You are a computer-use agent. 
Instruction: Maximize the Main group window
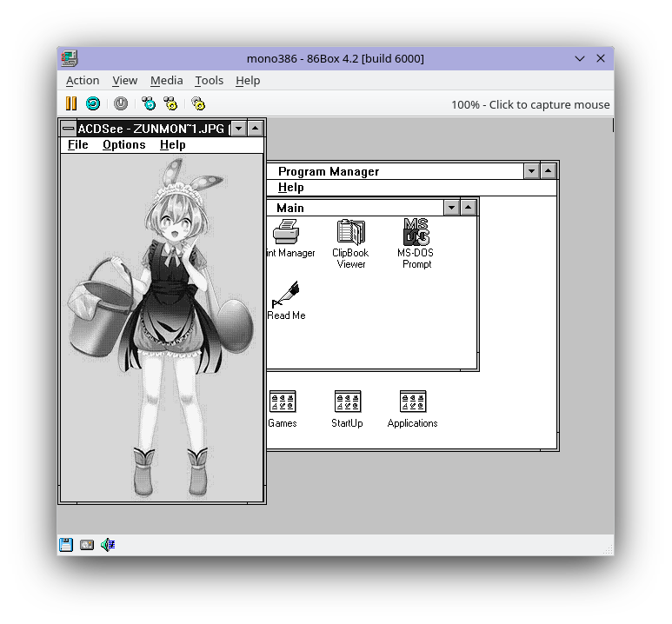[x=468, y=208]
